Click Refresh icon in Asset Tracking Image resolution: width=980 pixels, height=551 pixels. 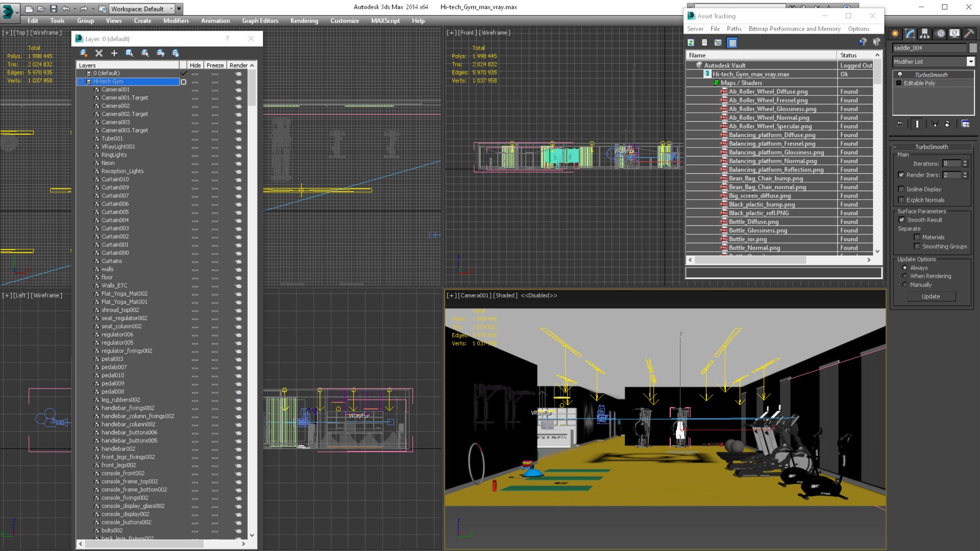[x=691, y=43]
